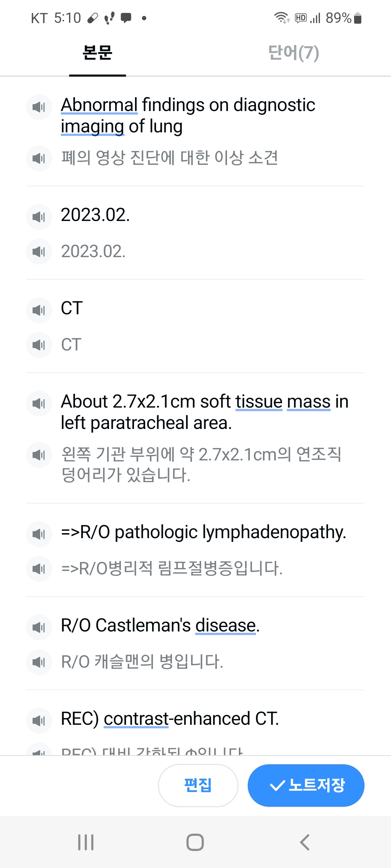Play audio for the English "CT" line
The image size is (391, 868).
tap(39, 310)
